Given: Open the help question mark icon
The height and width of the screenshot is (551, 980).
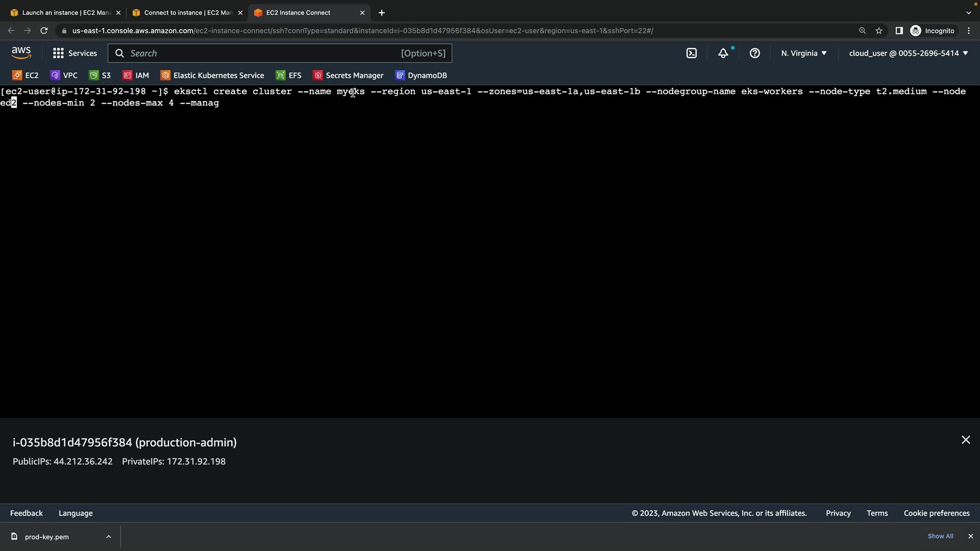Looking at the screenshot, I should (755, 53).
